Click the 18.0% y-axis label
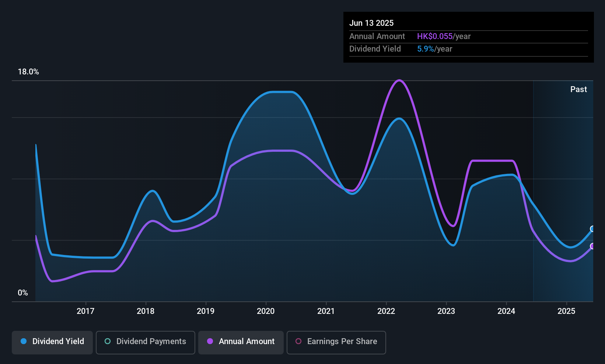 pyautogui.click(x=28, y=72)
